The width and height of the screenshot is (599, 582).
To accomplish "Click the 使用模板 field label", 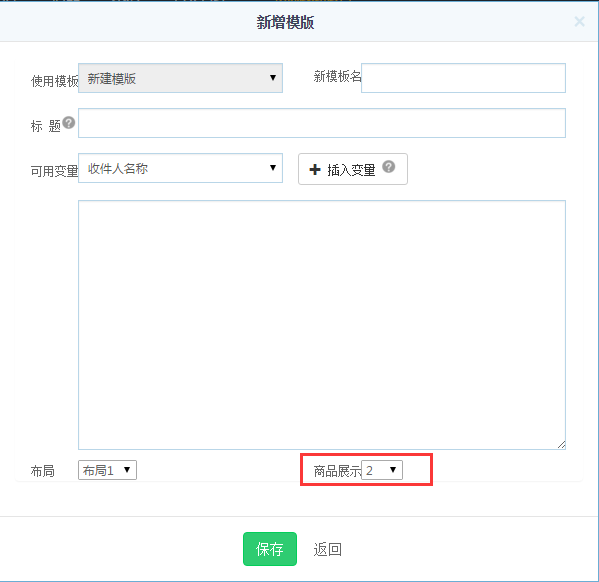I will pyautogui.click(x=54, y=81).
